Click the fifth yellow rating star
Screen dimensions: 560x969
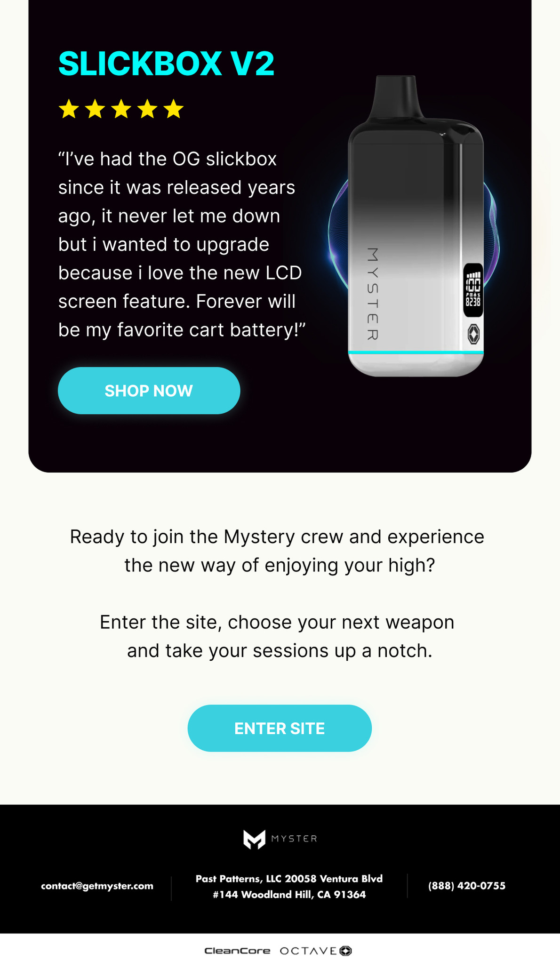pyautogui.click(x=174, y=109)
